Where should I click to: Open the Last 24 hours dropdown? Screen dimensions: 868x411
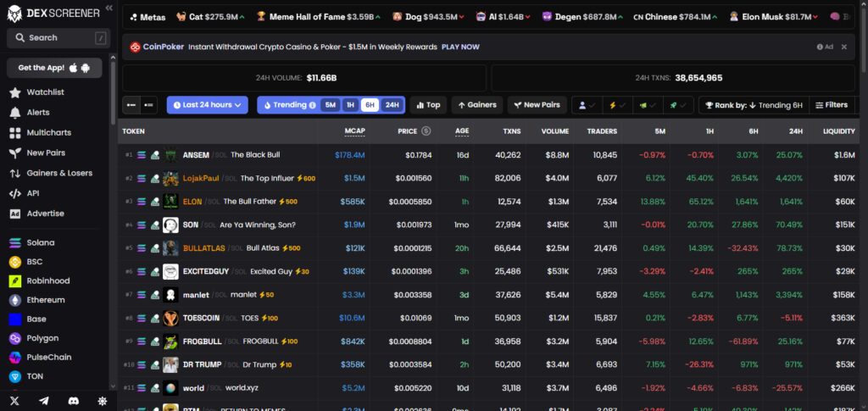(207, 104)
